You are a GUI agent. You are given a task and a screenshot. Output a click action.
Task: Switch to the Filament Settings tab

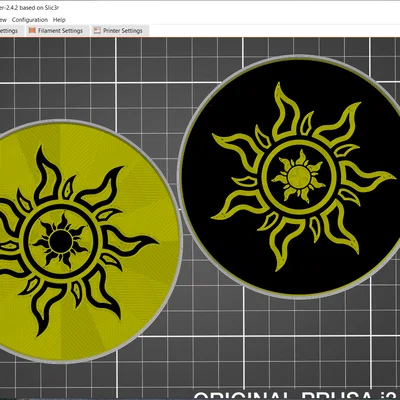click(x=57, y=31)
